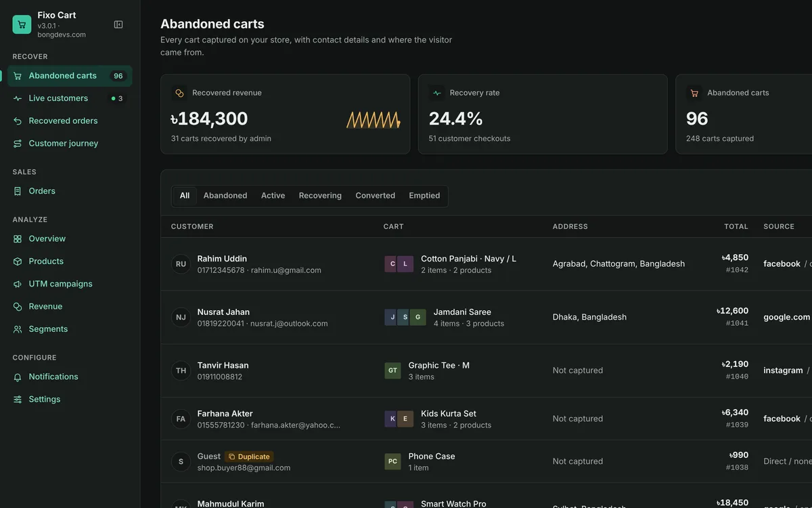The height and width of the screenshot is (508, 812).
Task: Click the Abandoned carts card cart icon
Action: point(694,93)
